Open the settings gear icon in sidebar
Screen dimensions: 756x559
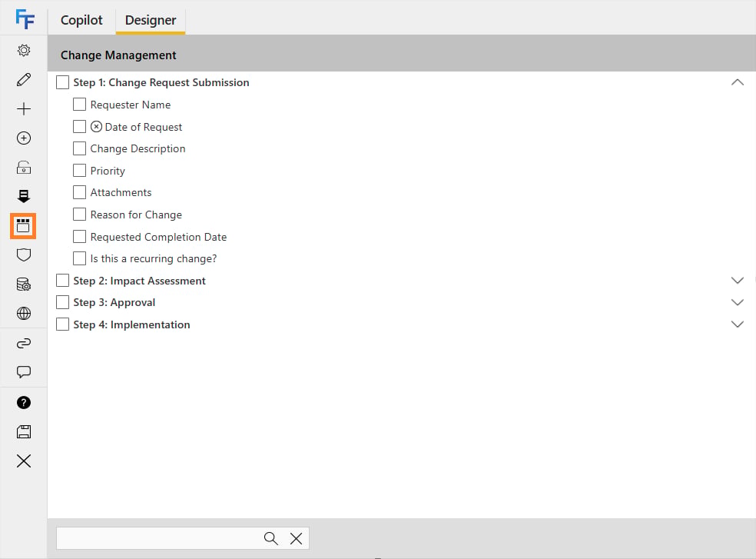click(x=24, y=50)
